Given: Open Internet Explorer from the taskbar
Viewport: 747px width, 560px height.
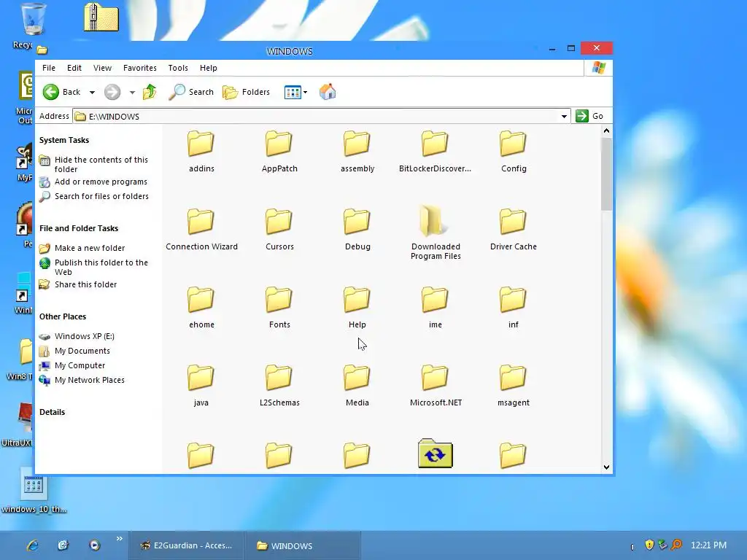Looking at the screenshot, I should (32, 545).
